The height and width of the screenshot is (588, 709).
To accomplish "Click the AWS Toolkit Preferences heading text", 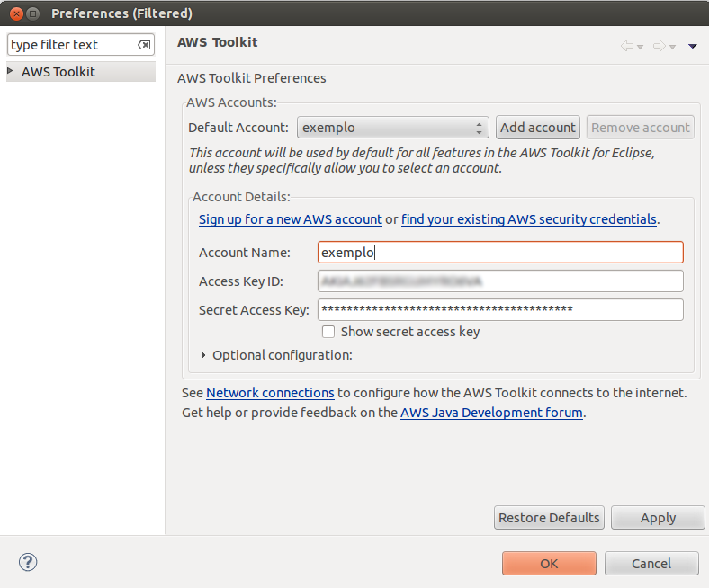I will click(x=251, y=78).
